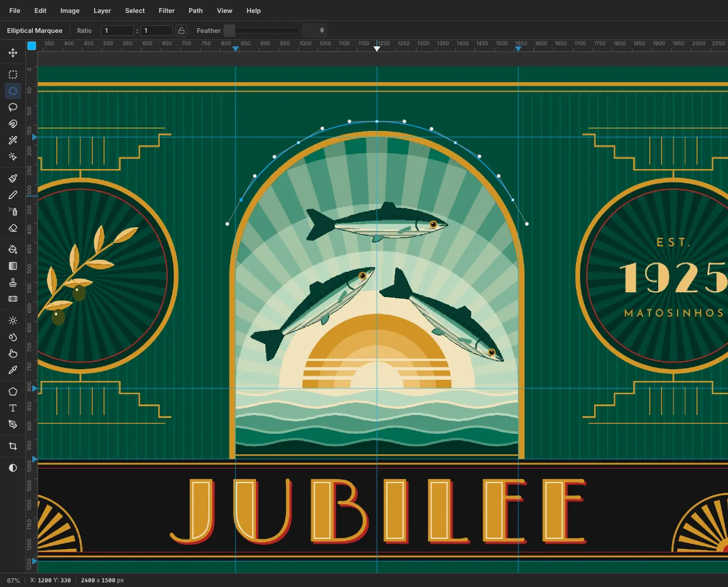Select the Eraser tool
Image resolution: width=728 pixels, height=587 pixels.
13,228
